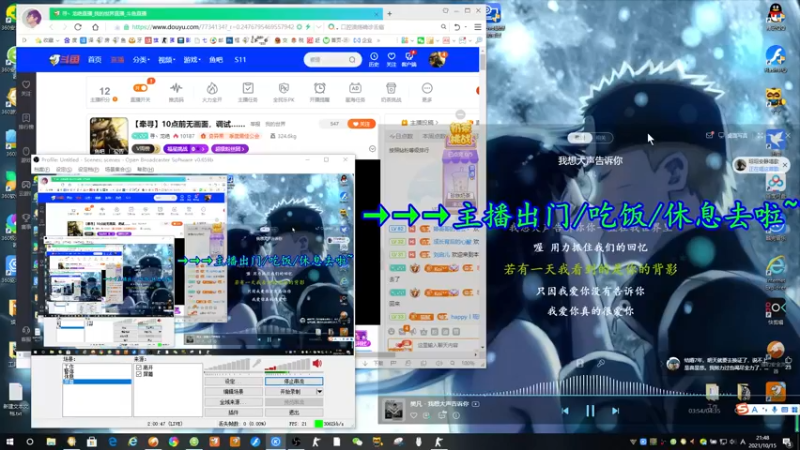Click the orange 关注 follow button
This screenshot has height=450, width=800.
click(361, 123)
